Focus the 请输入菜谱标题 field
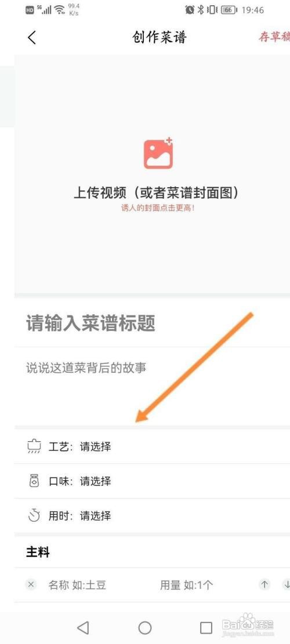290x644 pixels. click(152, 323)
